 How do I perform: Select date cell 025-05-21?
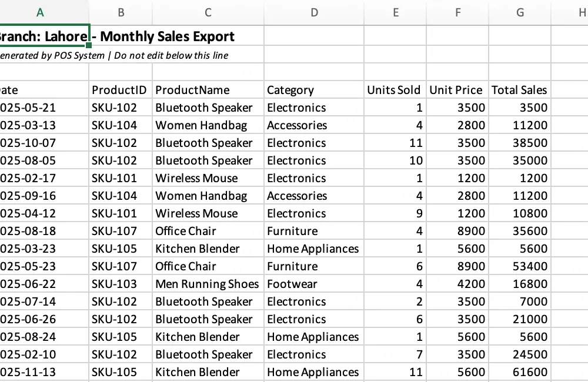pyautogui.click(x=44, y=108)
